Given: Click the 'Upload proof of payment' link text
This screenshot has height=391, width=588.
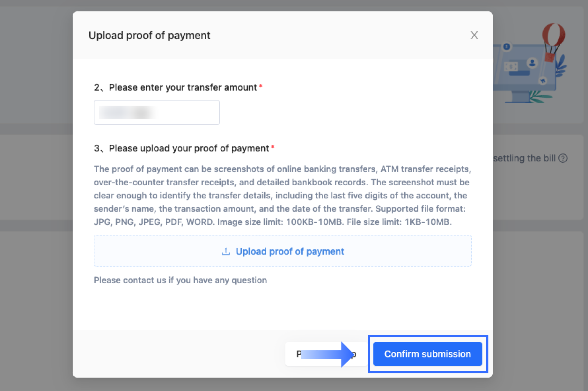Looking at the screenshot, I should click(x=290, y=251).
